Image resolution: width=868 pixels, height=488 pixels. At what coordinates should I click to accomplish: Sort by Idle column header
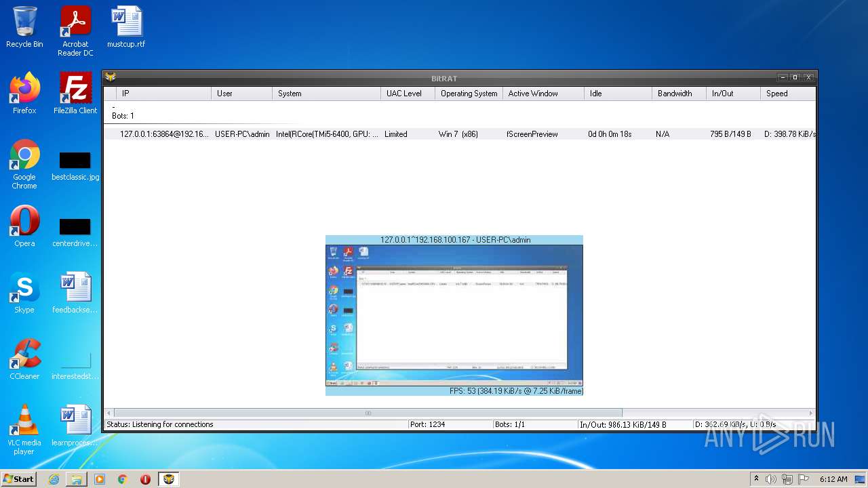tap(618, 94)
